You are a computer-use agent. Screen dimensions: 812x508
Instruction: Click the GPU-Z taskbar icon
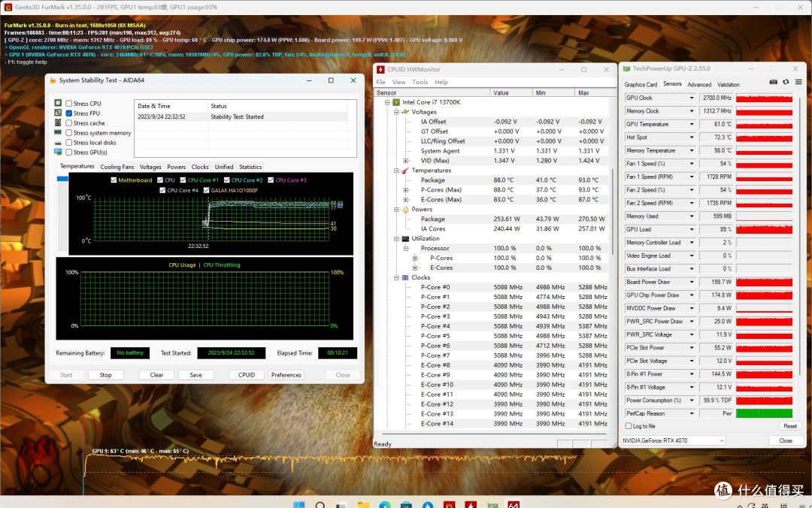coord(492,504)
